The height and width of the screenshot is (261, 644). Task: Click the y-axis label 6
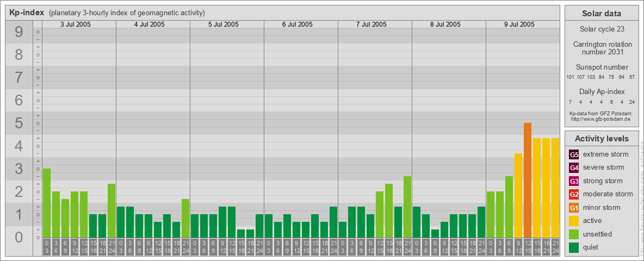click(x=18, y=100)
